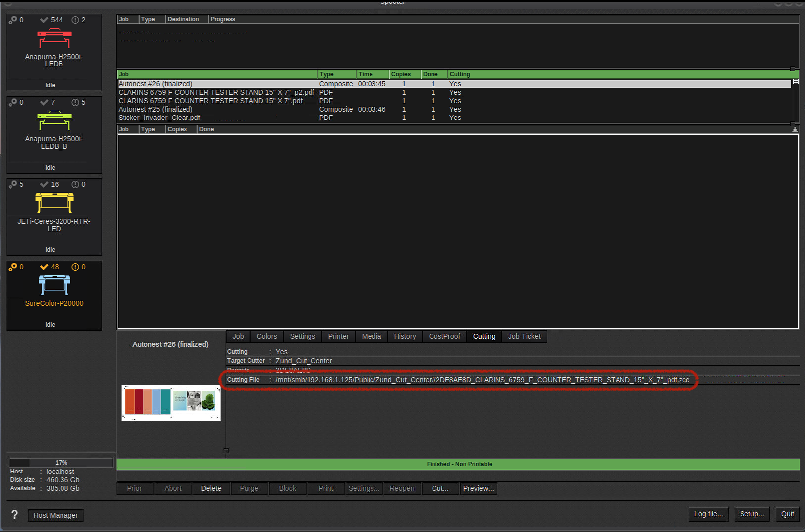The image size is (805, 532).
Task: Click the Log file... button
Action: coord(708,514)
